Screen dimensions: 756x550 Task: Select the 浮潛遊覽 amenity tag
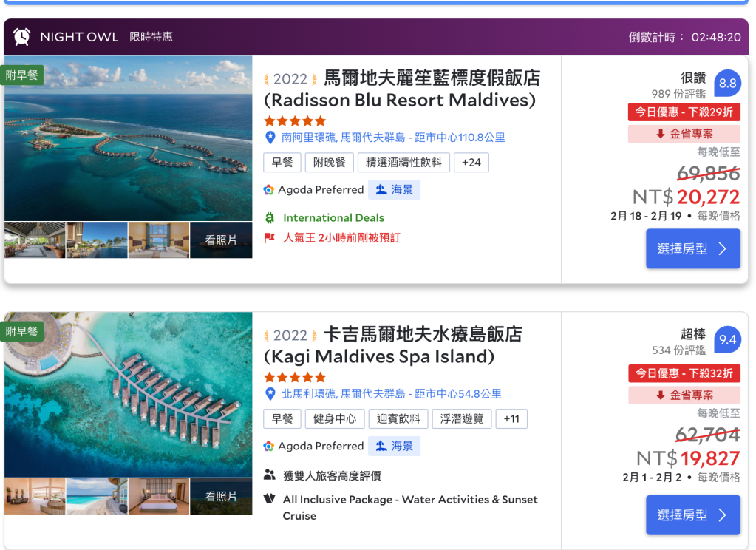(462, 419)
